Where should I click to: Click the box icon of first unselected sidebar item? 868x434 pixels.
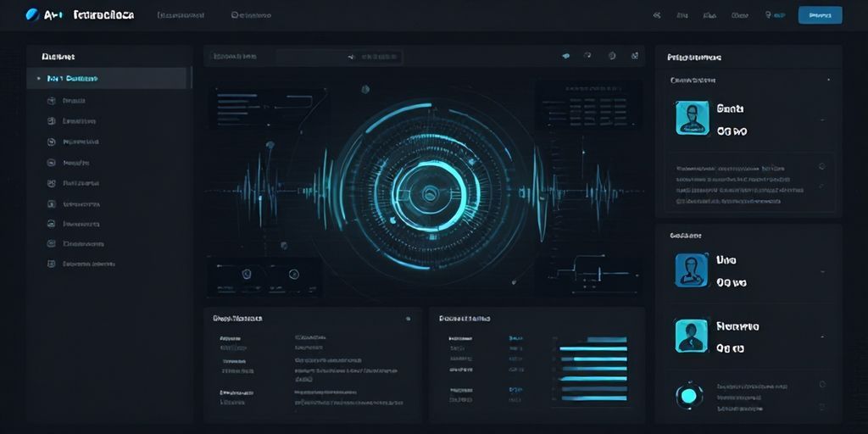tap(52, 100)
